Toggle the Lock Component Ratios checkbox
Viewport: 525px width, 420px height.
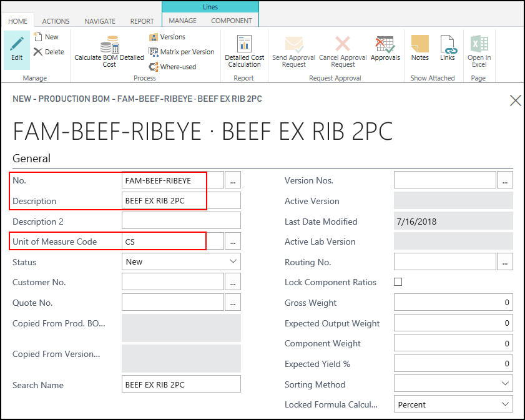click(x=398, y=282)
